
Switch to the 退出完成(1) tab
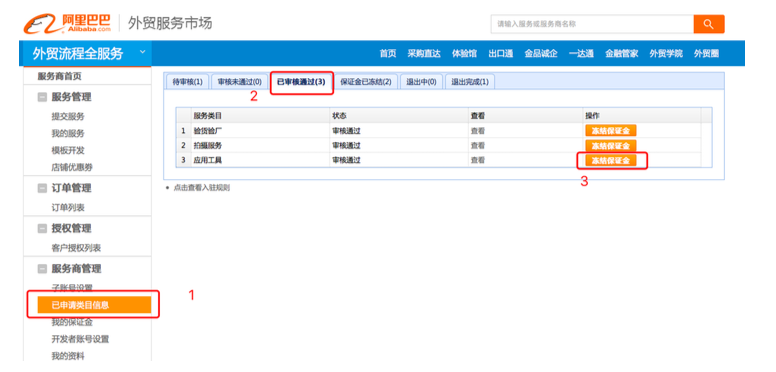(470, 82)
